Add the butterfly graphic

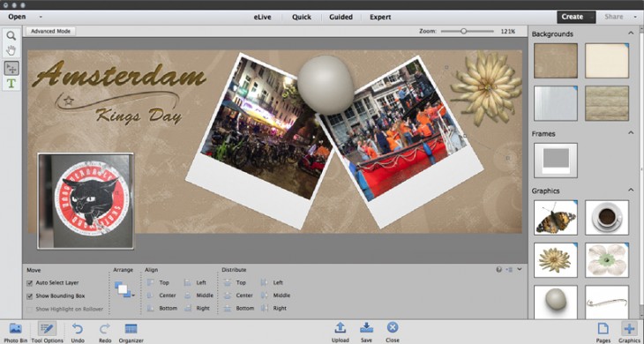point(556,218)
